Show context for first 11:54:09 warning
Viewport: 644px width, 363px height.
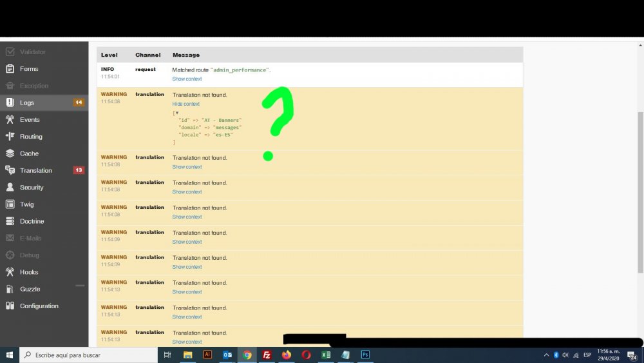pyautogui.click(x=187, y=242)
